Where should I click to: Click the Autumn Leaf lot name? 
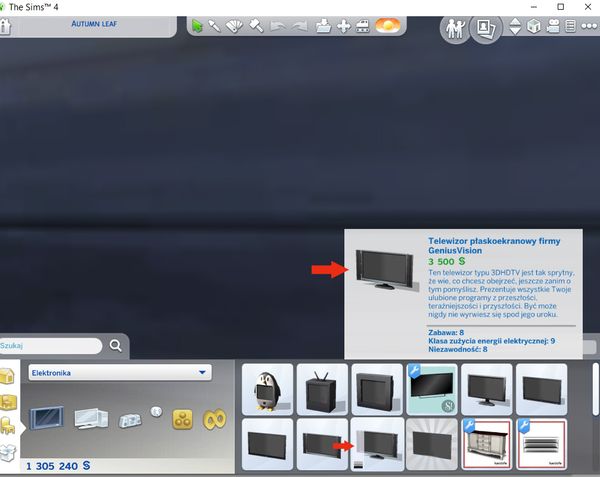(94, 24)
